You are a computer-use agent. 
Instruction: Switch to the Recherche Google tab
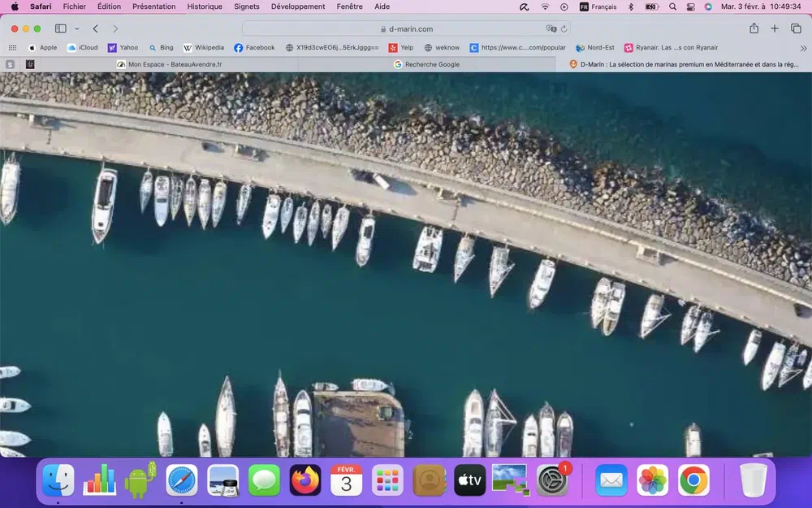pyautogui.click(x=427, y=64)
